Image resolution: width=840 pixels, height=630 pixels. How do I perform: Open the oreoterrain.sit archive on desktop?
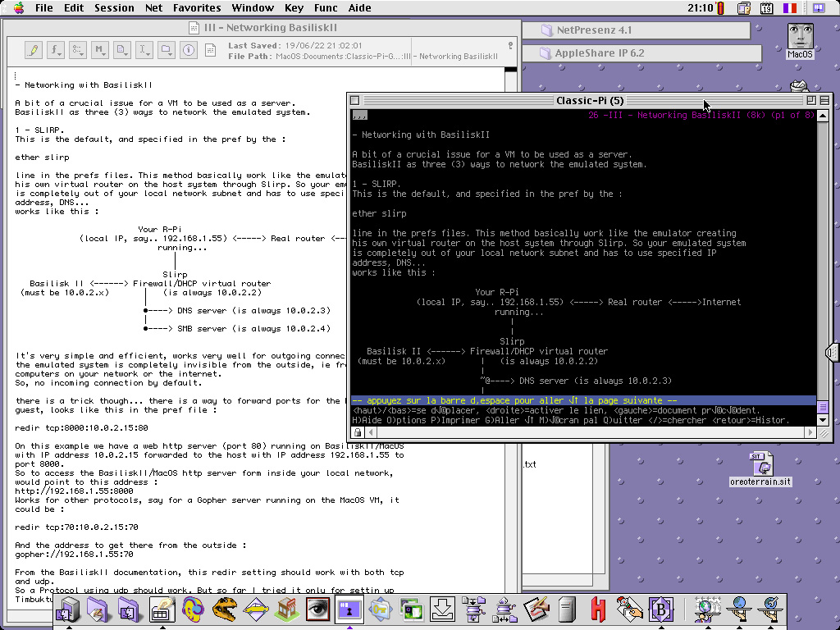(x=760, y=468)
